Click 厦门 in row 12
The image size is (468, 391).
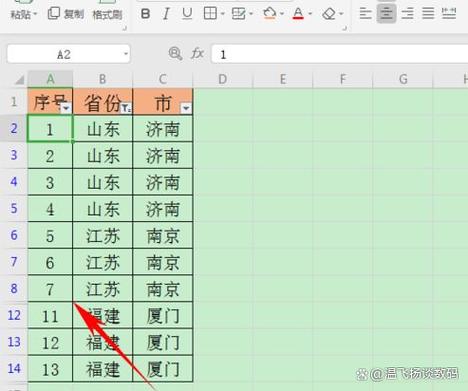[x=163, y=316]
